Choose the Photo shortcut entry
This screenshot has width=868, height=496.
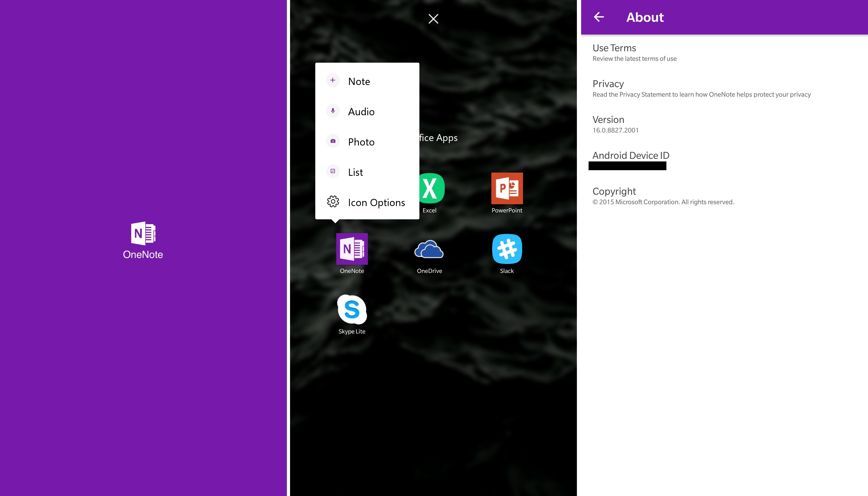click(x=367, y=142)
